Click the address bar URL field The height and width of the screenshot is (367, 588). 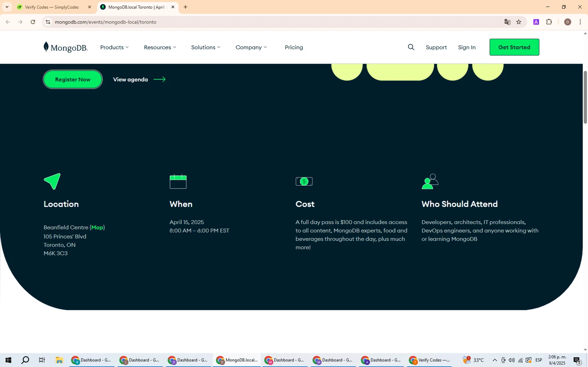(274, 22)
